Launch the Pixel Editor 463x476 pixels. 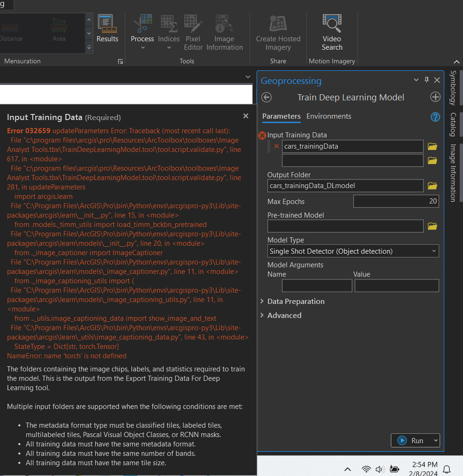(193, 24)
